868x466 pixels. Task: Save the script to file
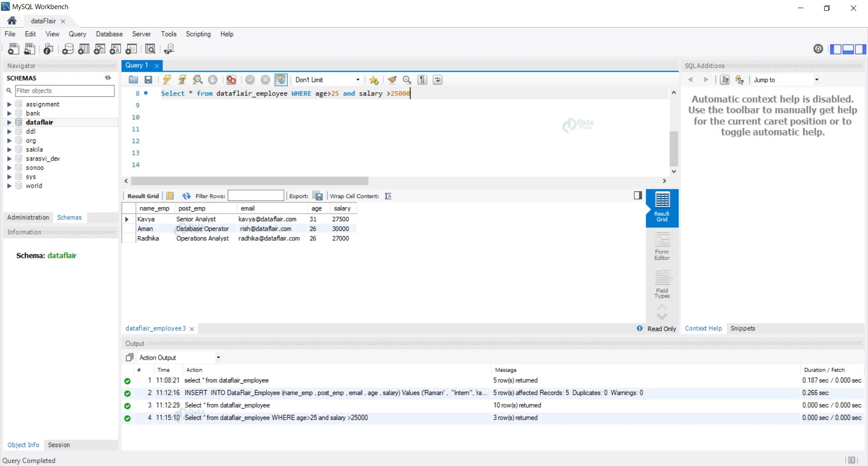click(x=148, y=80)
